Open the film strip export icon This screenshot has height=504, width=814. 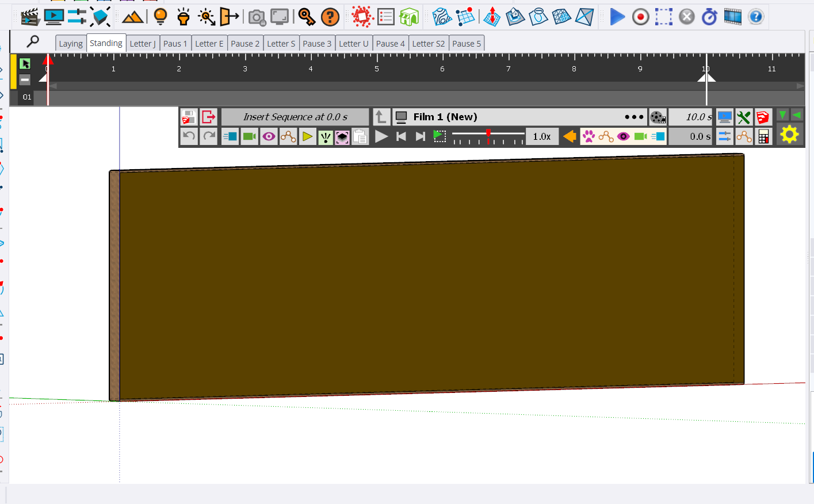(x=731, y=17)
